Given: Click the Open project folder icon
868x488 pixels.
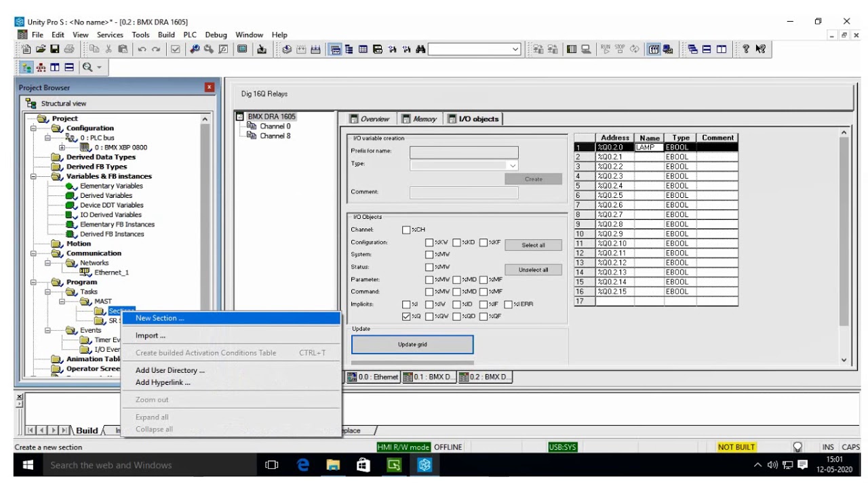Looking at the screenshot, I should click(41, 49).
